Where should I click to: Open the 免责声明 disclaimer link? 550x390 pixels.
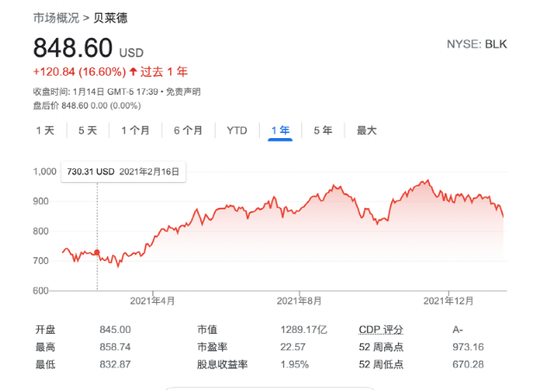point(183,92)
